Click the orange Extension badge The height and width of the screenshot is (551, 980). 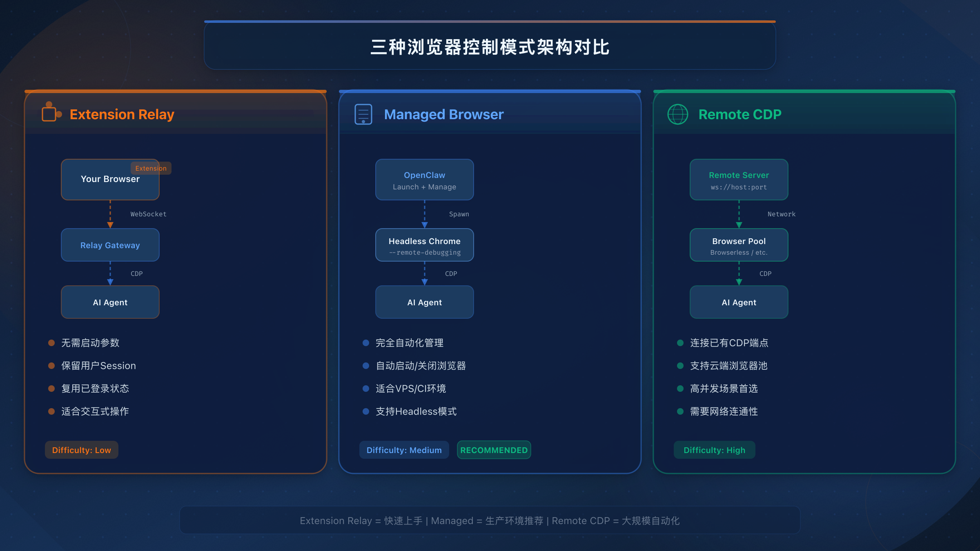[x=151, y=168]
